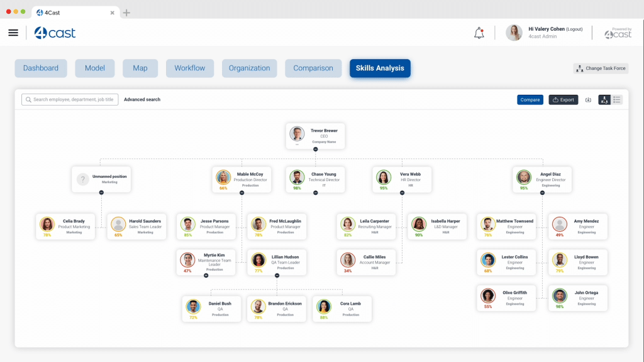Click the search magnifier icon
Image resolution: width=644 pixels, height=362 pixels.
[x=28, y=99]
